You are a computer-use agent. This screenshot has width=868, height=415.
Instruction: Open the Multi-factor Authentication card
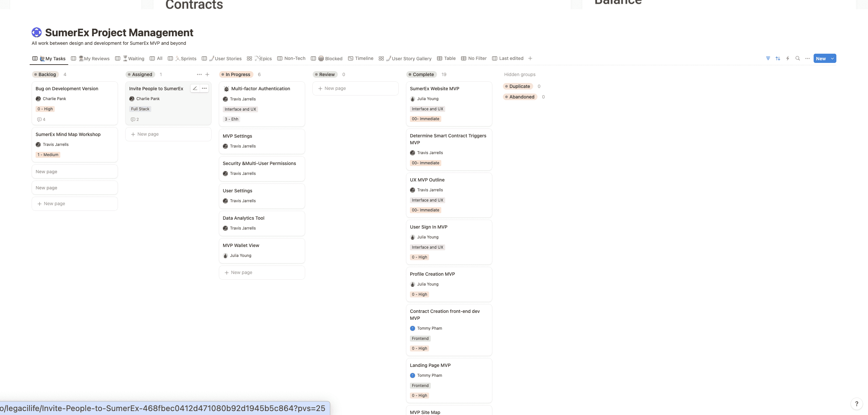tap(260, 89)
